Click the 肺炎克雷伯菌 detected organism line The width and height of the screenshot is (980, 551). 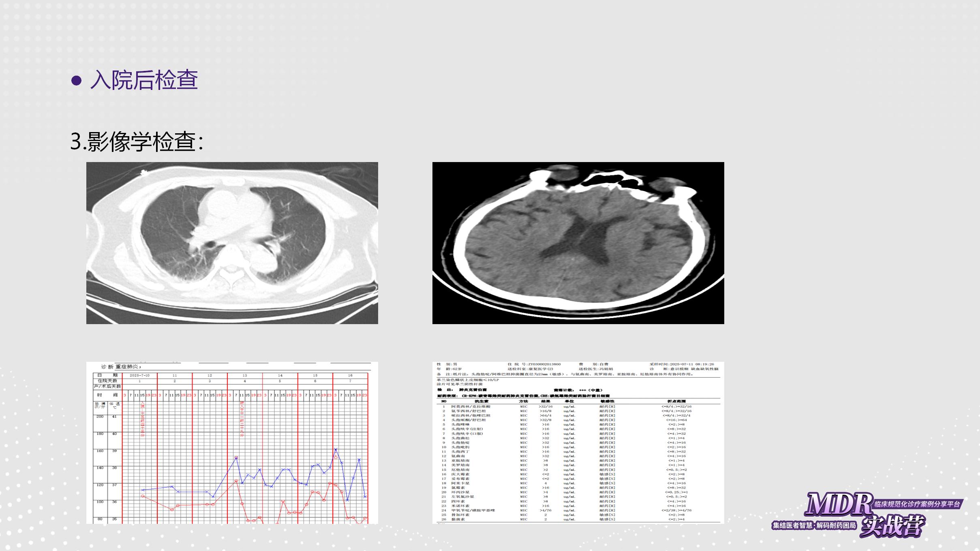tap(473, 390)
